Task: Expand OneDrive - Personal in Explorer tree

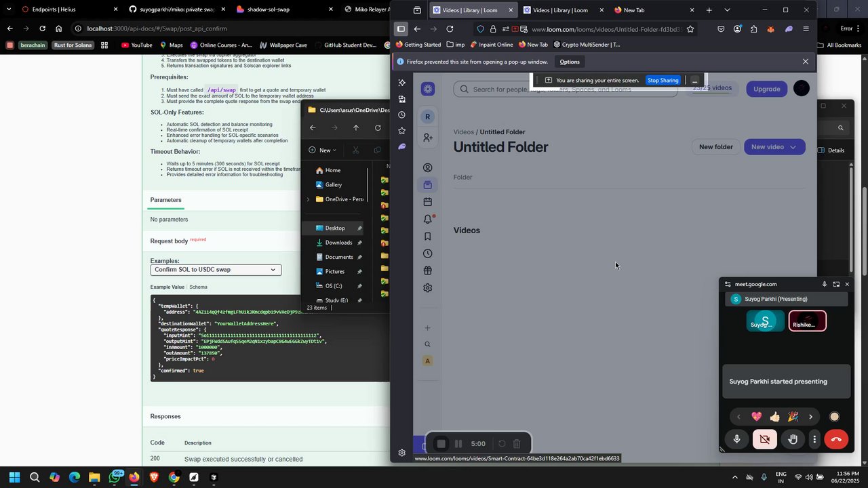Action: pos(308,199)
